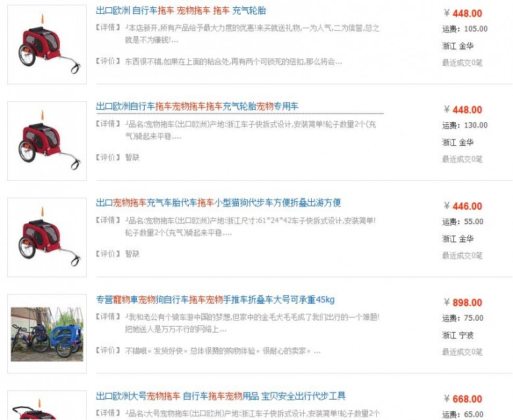Open the blue bicycle trailer photo thumbnail

[x=47, y=334]
